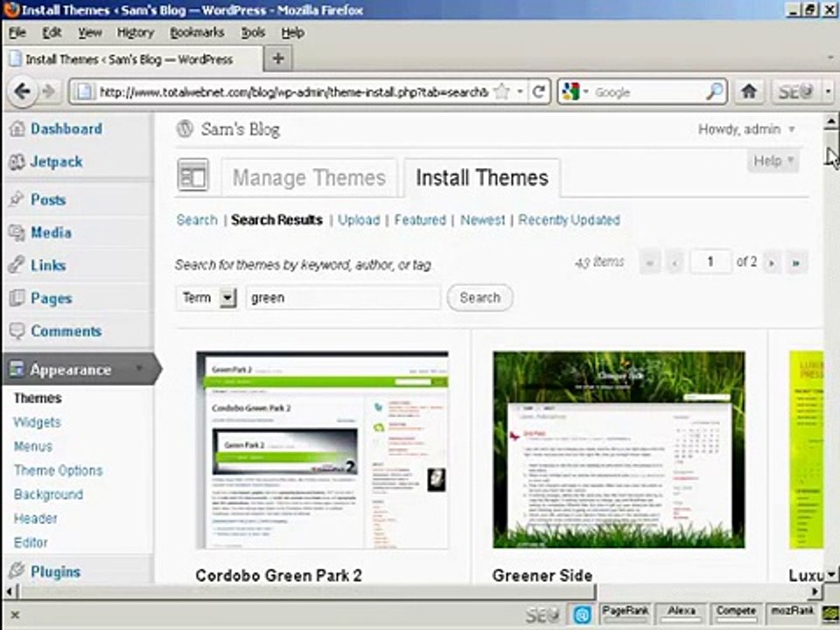The height and width of the screenshot is (630, 840).
Task: Click the WordPress logo icon
Action: click(x=185, y=129)
